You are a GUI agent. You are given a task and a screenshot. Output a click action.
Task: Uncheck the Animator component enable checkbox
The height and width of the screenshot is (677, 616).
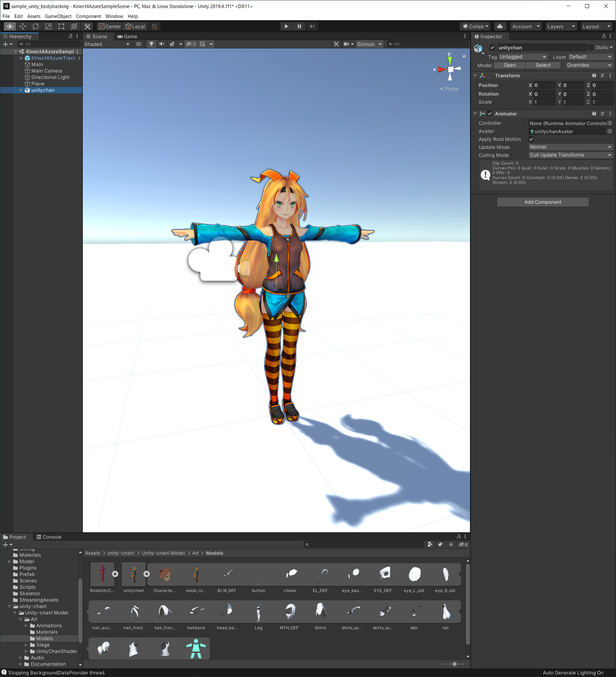pos(489,113)
